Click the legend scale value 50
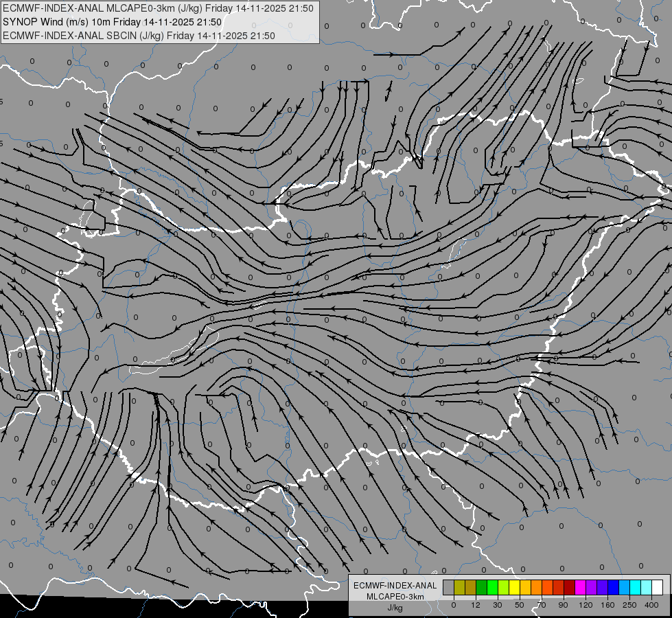 point(520,605)
